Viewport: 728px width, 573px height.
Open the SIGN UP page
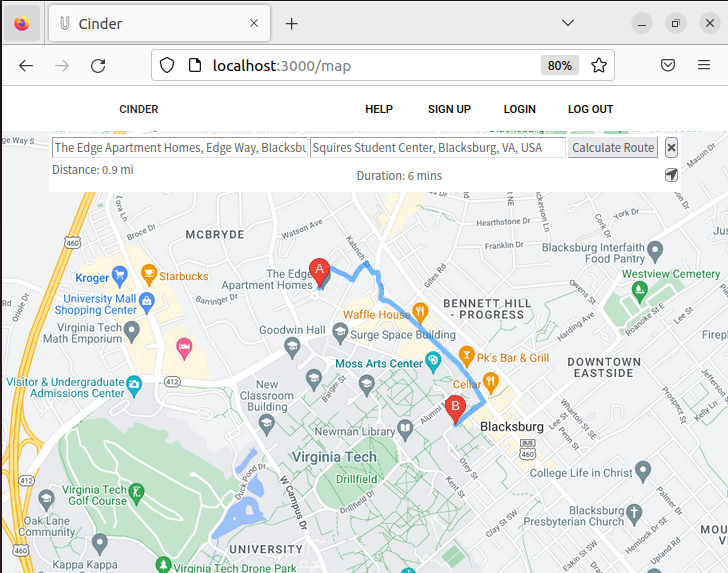tap(449, 109)
